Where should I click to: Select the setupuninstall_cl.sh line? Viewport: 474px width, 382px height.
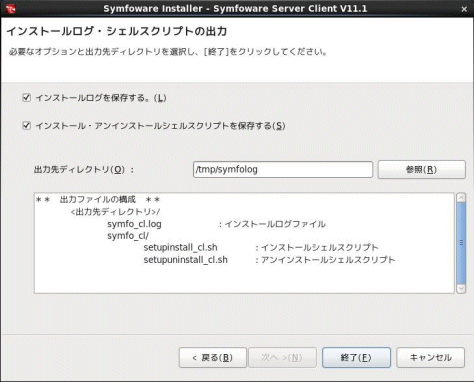(269, 260)
